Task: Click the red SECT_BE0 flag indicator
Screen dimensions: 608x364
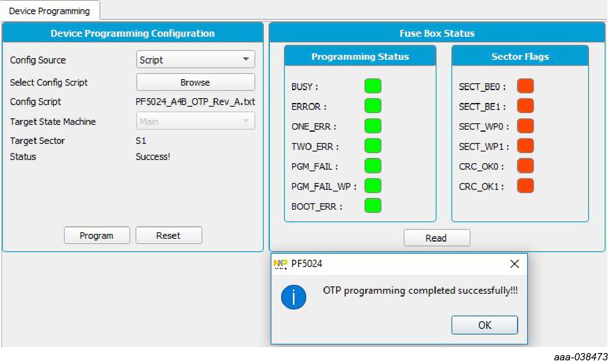Action: 525,86
